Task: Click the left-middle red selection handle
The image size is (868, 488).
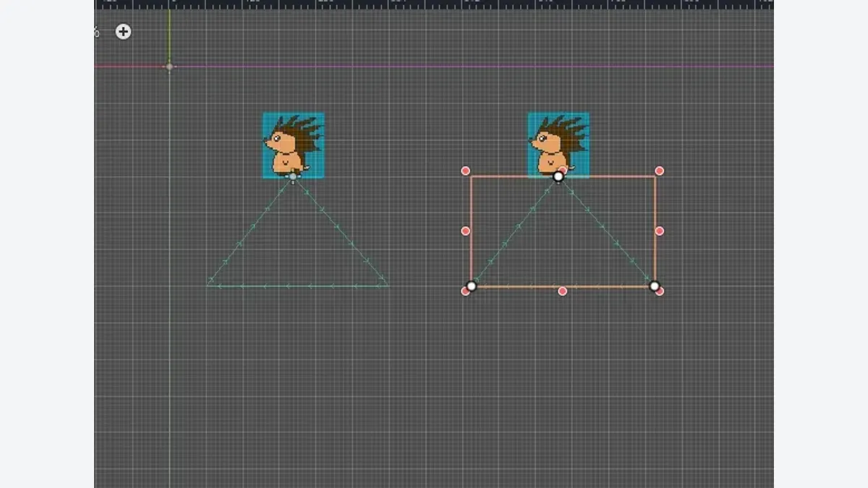Action: 466,231
